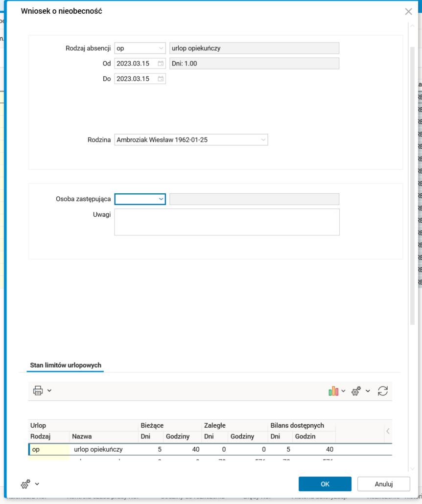Click Dni header under Zaległe
422x504 pixels.
pyautogui.click(x=215, y=436)
